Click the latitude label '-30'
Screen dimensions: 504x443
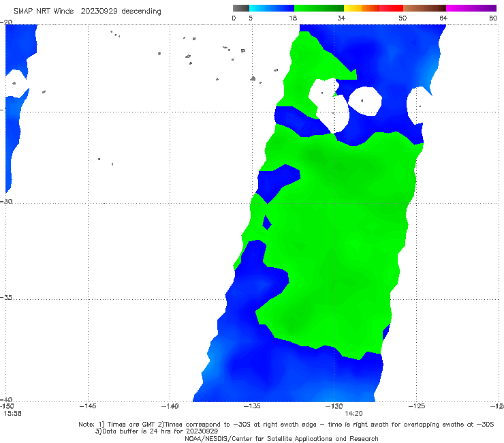coord(6,201)
